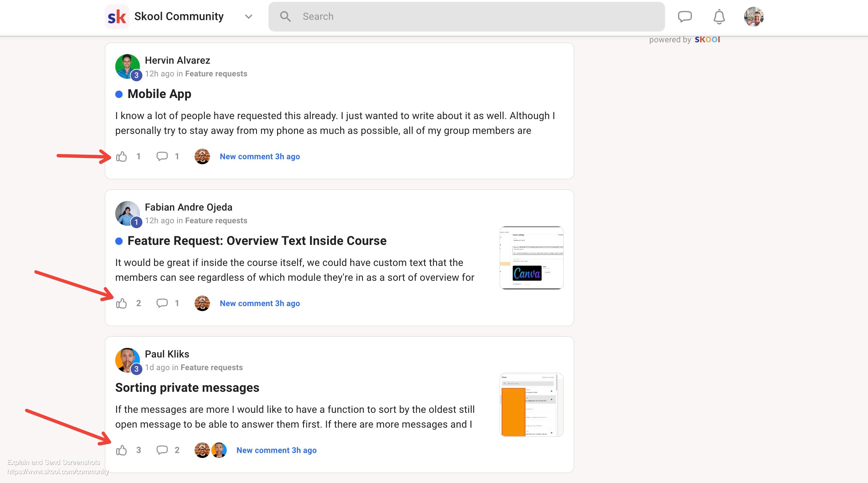Open the profile avatar menu
Viewport: 868px width, 483px height.
(753, 16)
